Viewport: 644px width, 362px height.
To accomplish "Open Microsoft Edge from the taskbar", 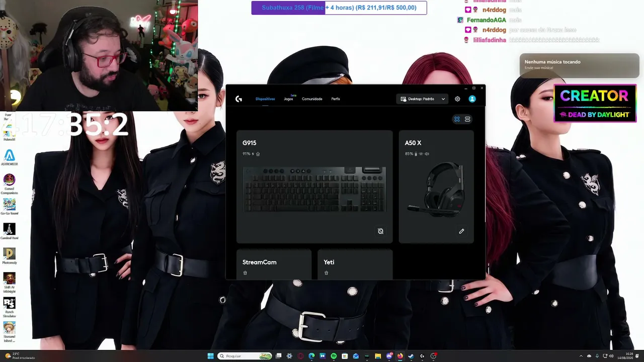I will pos(311,356).
